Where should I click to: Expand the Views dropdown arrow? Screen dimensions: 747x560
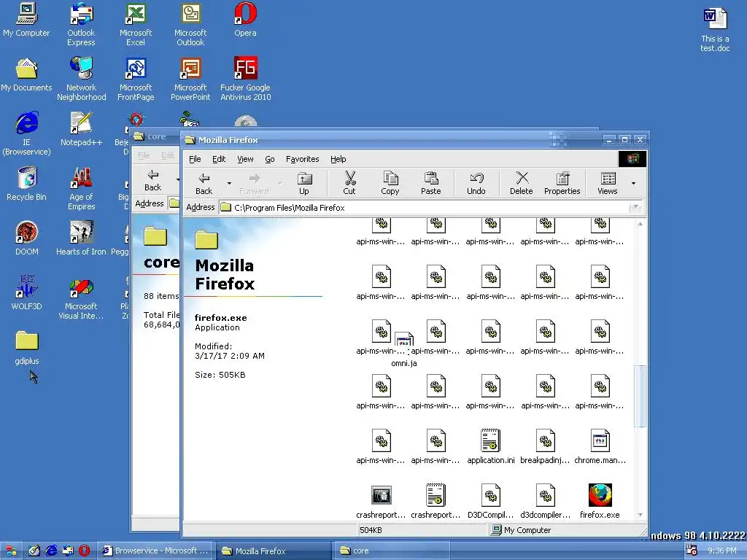pyautogui.click(x=633, y=183)
